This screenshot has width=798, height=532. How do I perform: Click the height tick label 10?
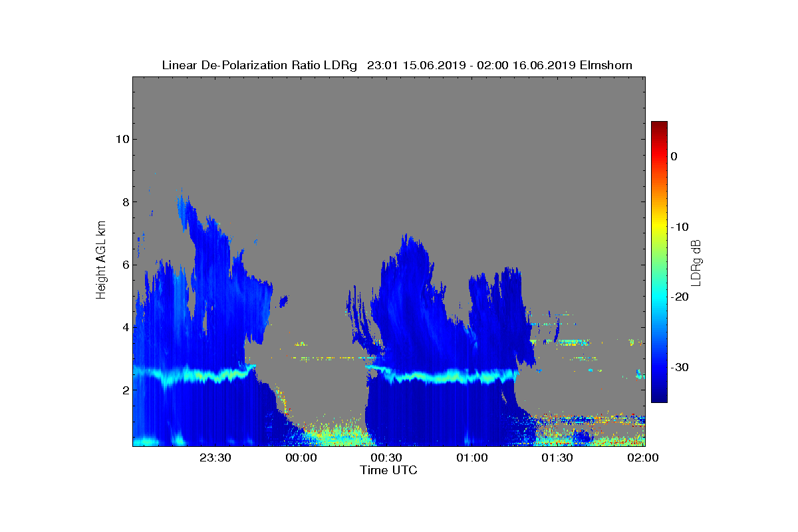(x=122, y=139)
